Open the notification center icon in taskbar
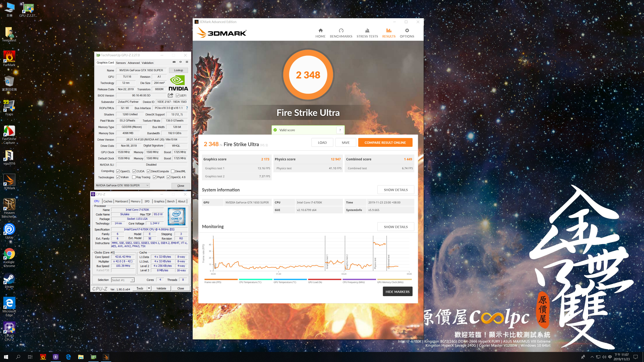 pos(635,357)
